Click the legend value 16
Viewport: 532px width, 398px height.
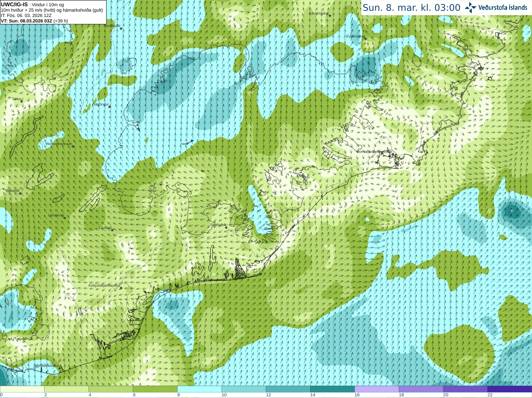coord(357,395)
